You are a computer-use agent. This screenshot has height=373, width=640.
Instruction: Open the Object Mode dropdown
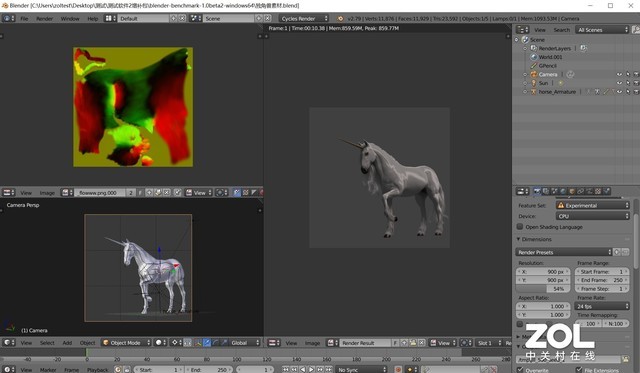pos(126,343)
